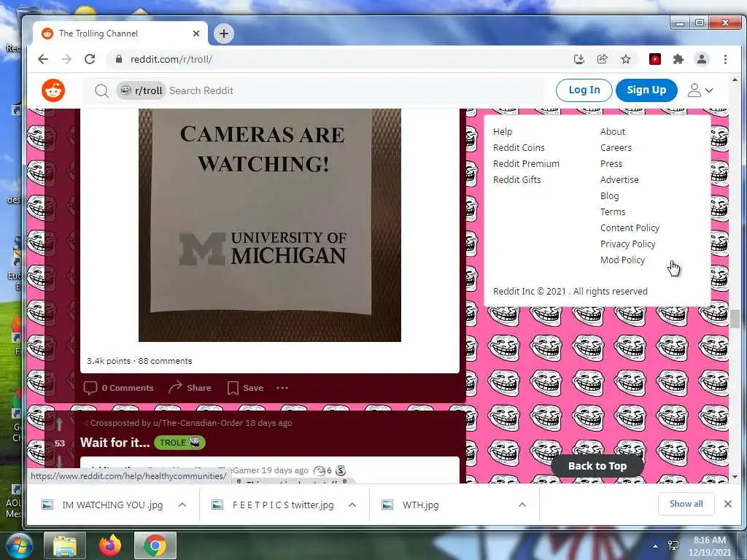Open the 0 Comments button on the post
The height and width of the screenshot is (560, 747).
point(119,388)
